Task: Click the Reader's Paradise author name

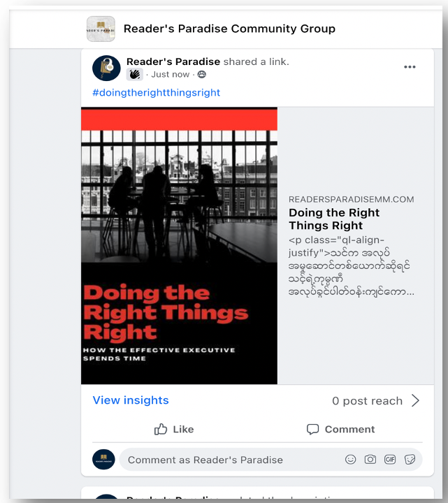Action: [x=173, y=61]
